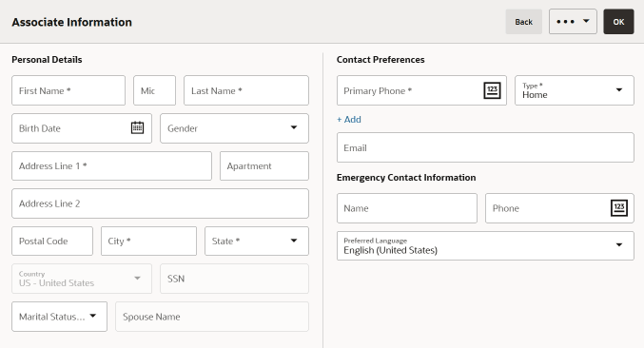This screenshot has height=348, width=644.
Task: Focus the middle initial field
Action: (154, 90)
